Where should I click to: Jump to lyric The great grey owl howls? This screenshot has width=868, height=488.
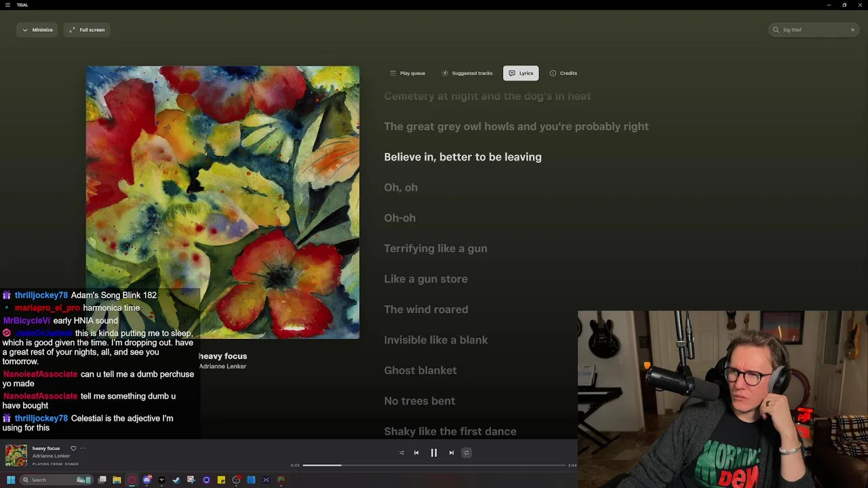click(516, 127)
